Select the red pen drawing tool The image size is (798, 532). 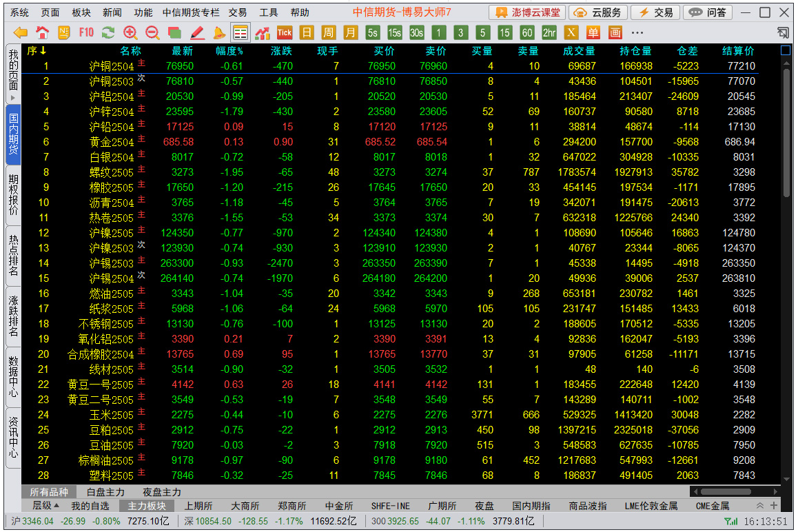[197, 33]
